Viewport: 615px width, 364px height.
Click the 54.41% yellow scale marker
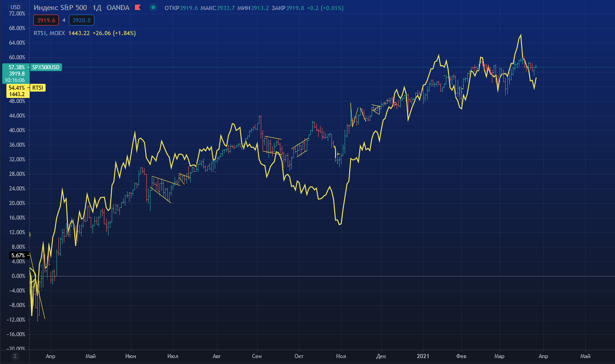point(16,87)
